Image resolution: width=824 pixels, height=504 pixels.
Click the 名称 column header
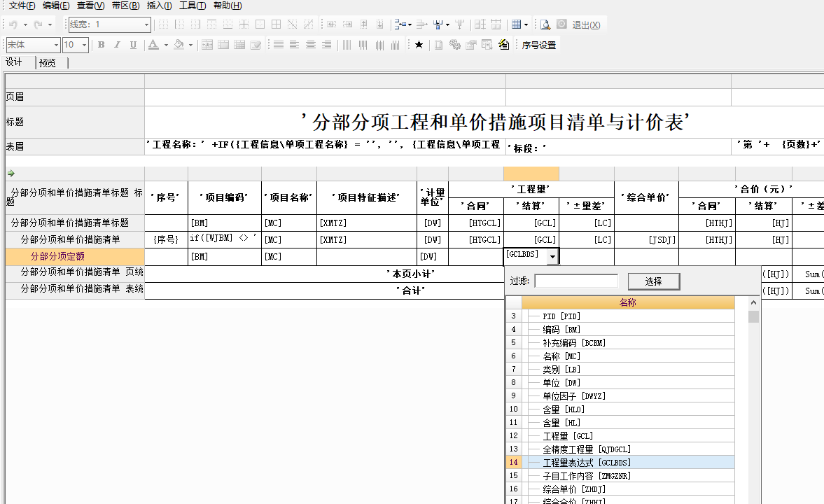[628, 302]
